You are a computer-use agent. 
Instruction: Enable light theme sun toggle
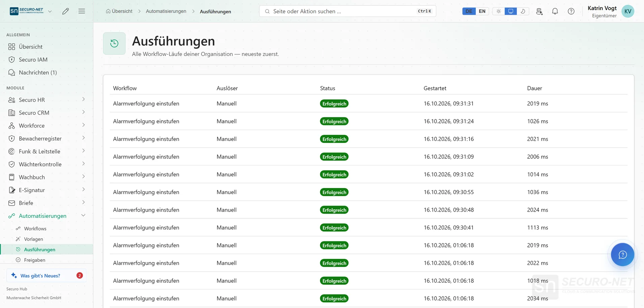pos(498,11)
